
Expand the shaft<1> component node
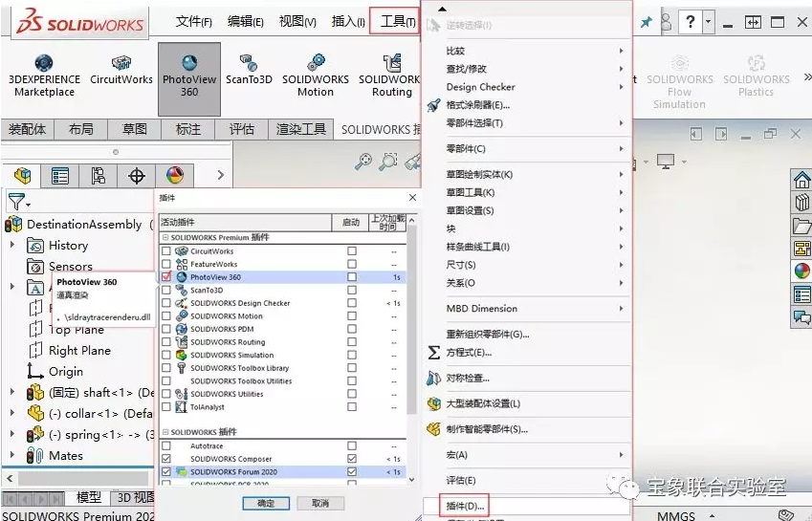tap(12, 392)
